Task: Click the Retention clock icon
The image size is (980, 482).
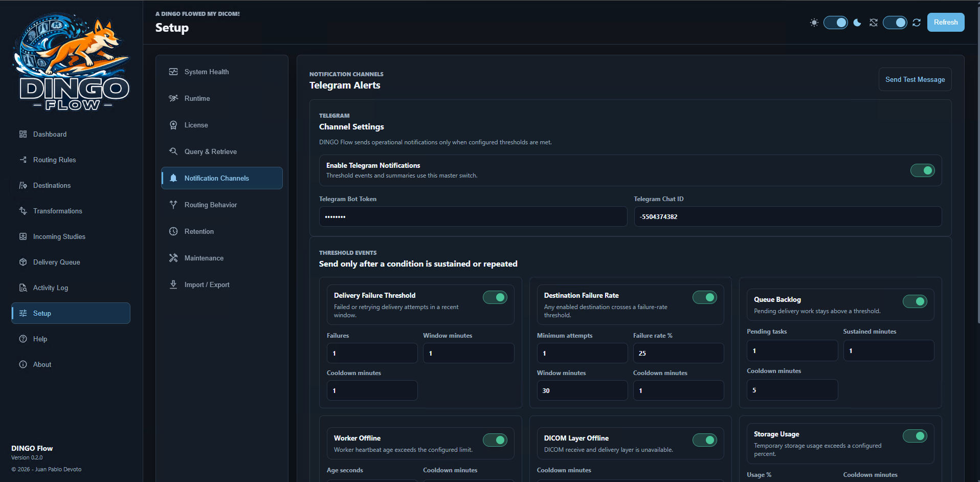Action: 173,231
